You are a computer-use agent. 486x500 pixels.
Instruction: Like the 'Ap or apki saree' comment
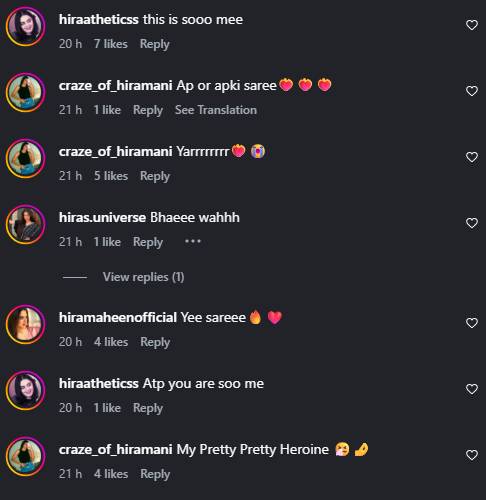point(472,91)
